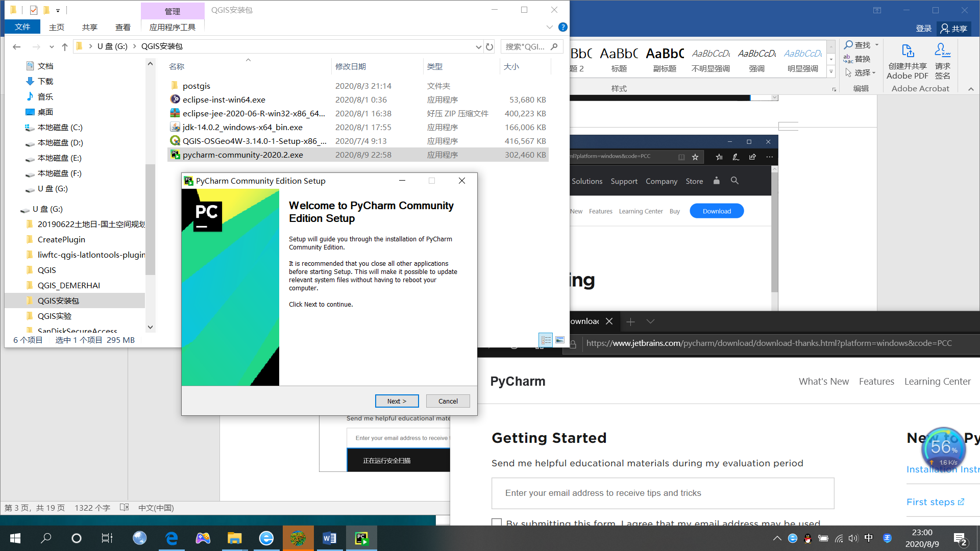Open Word from the taskbar

[329, 538]
